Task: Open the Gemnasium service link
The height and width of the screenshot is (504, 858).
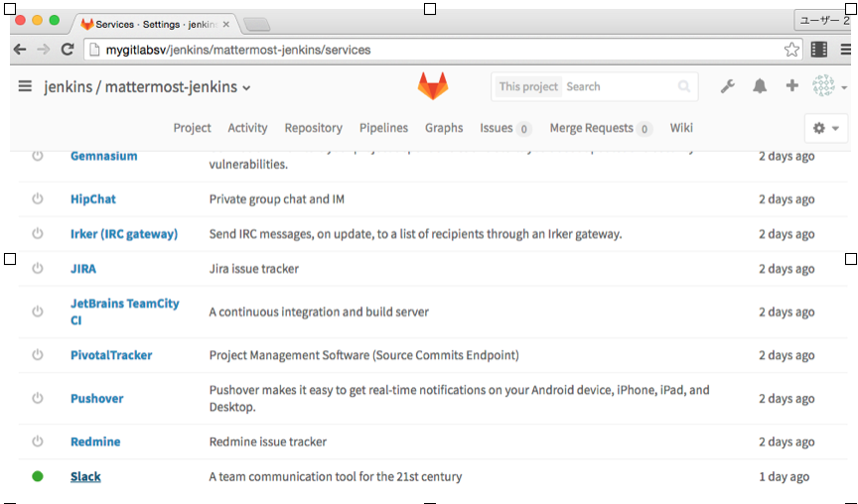Action: pyautogui.click(x=104, y=156)
